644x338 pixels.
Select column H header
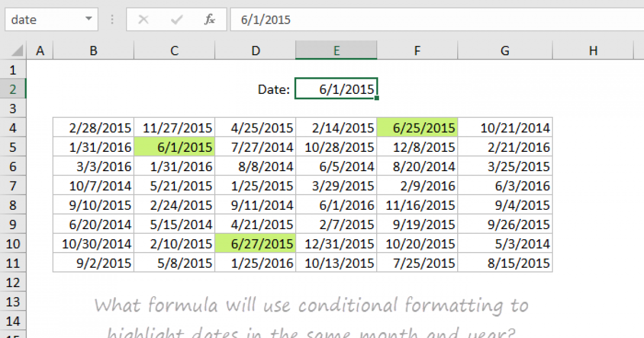point(593,50)
